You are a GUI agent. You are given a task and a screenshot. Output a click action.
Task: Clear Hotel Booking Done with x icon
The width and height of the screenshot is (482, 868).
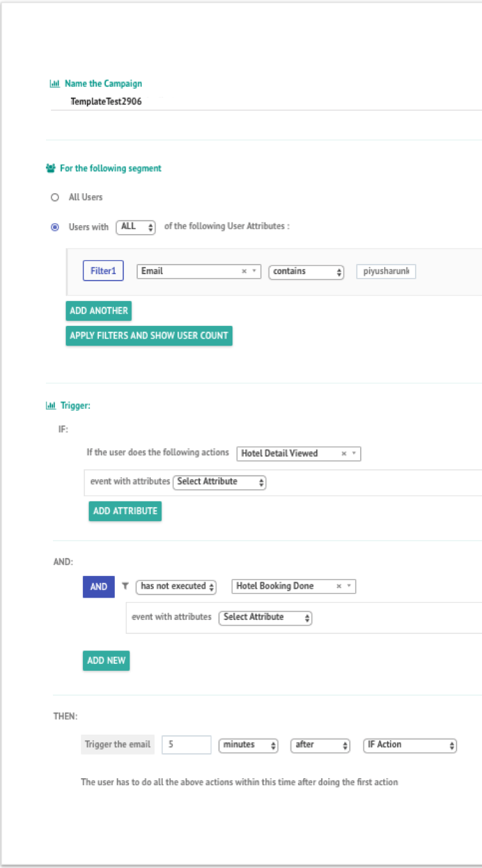[339, 586]
